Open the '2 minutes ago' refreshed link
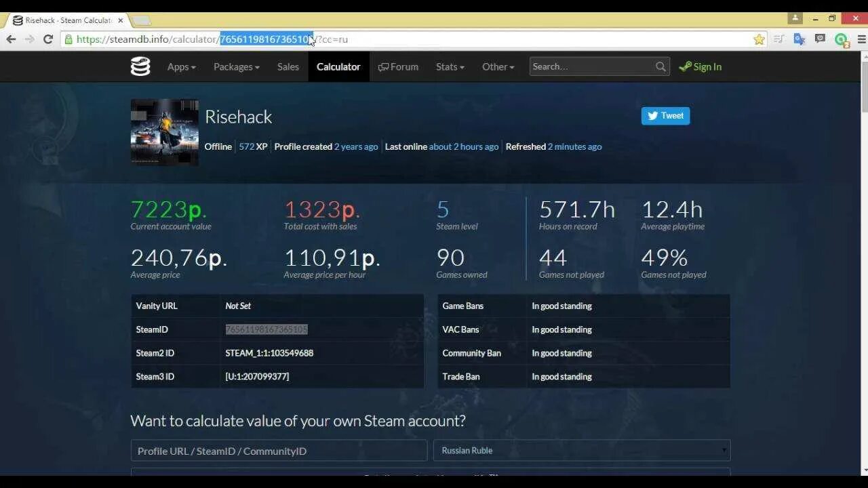The width and height of the screenshot is (868, 488). coord(574,146)
